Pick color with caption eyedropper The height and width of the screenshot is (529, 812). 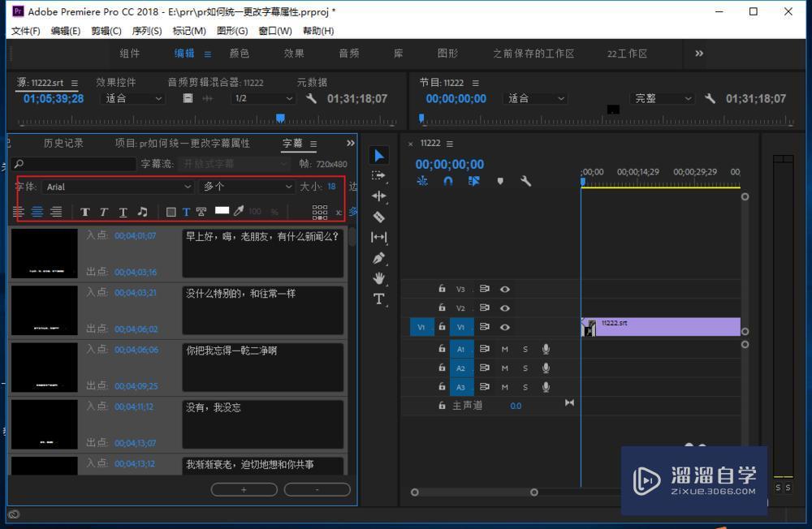238,211
